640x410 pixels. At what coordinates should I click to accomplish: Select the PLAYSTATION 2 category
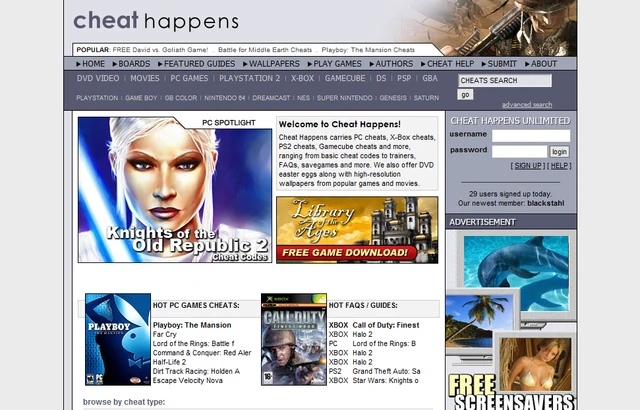click(x=250, y=78)
